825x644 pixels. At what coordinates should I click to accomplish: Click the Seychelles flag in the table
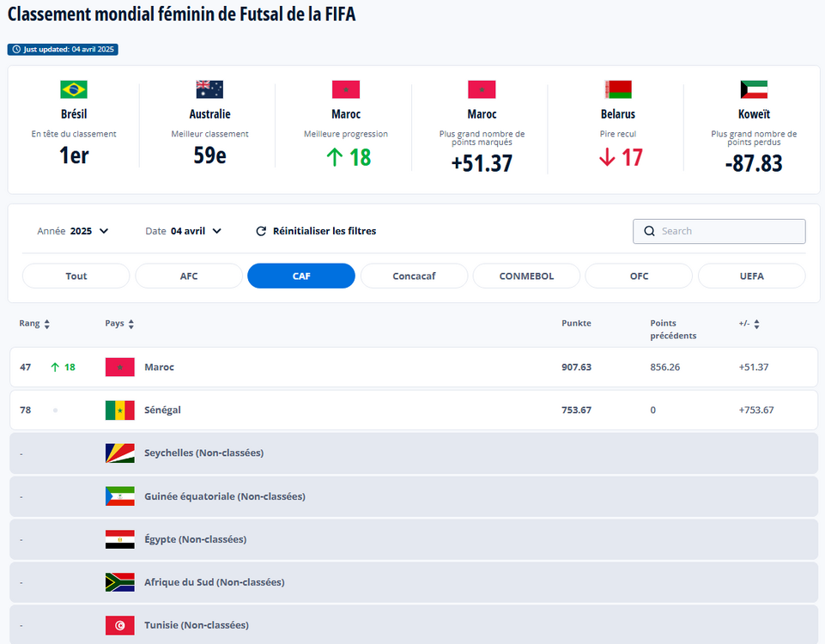[120, 453]
